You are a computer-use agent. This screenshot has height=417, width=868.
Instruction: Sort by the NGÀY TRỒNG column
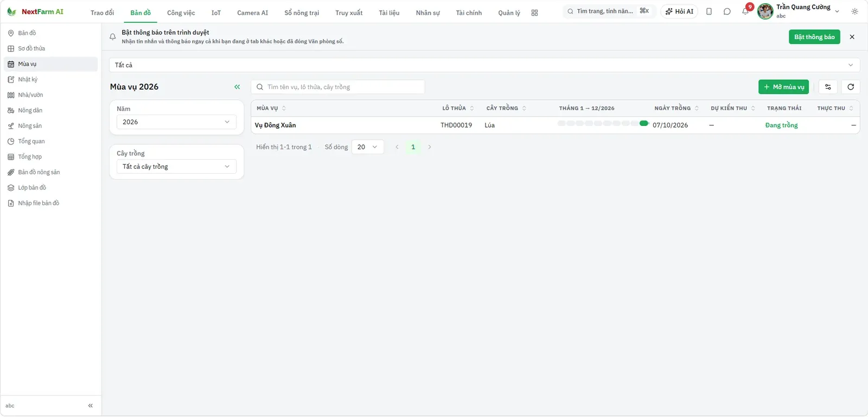[x=676, y=108]
